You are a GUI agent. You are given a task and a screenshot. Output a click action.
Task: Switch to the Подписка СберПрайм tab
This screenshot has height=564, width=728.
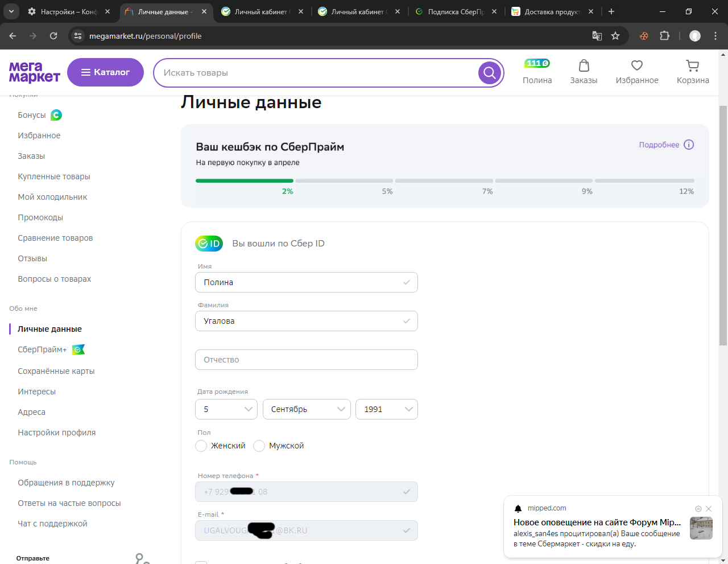pyautogui.click(x=457, y=11)
